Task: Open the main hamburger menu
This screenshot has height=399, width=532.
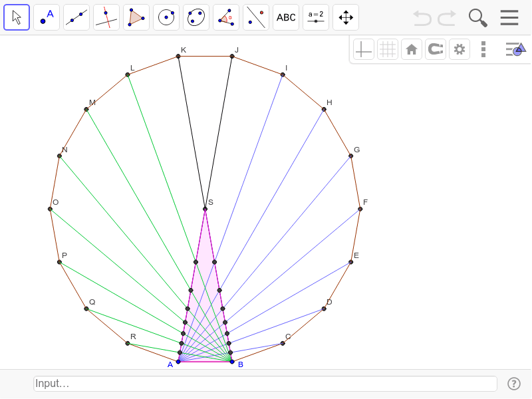Action: click(509, 18)
